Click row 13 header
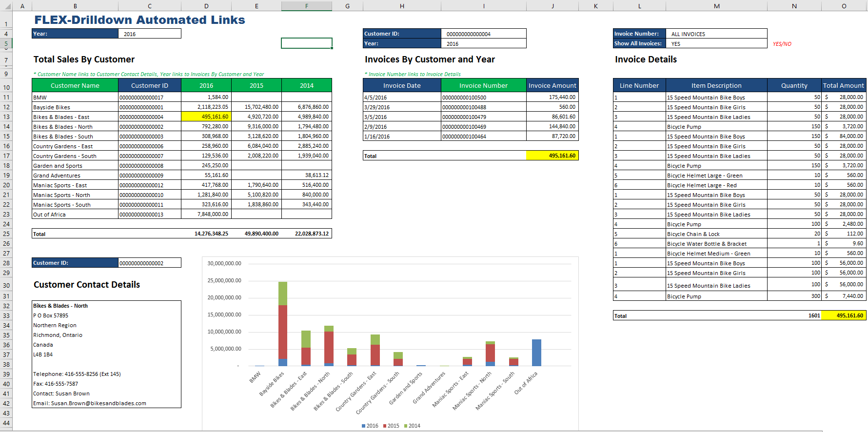868x432 pixels. [x=6, y=117]
